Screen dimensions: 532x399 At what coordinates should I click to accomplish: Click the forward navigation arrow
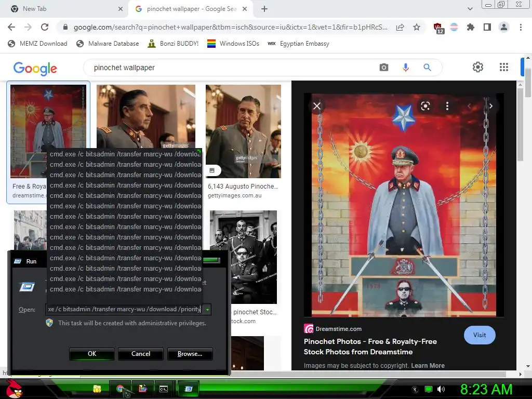tap(28, 27)
